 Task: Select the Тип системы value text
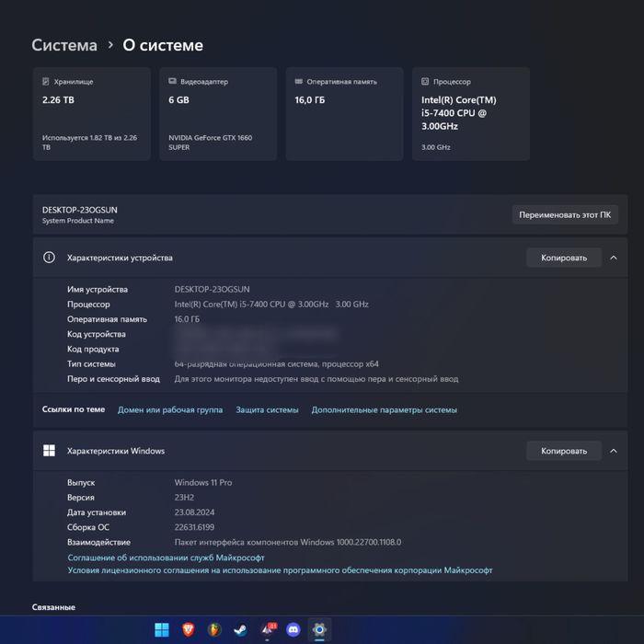276,364
